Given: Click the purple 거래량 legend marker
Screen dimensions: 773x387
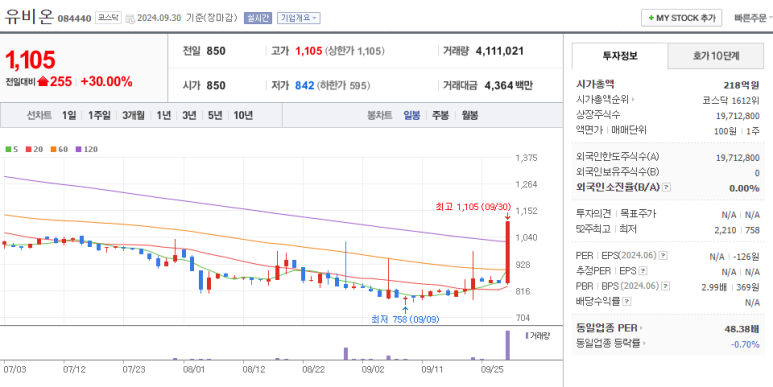Looking at the screenshot, I should click(x=527, y=336).
